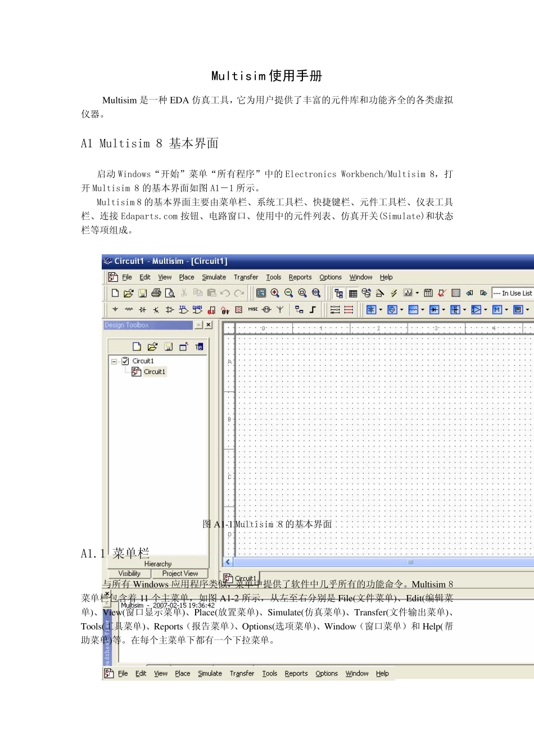Open Help menu in bottom menu bar figure
Image resolution: width=534 pixels, height=756 pixels.
[x=382, y=673]
